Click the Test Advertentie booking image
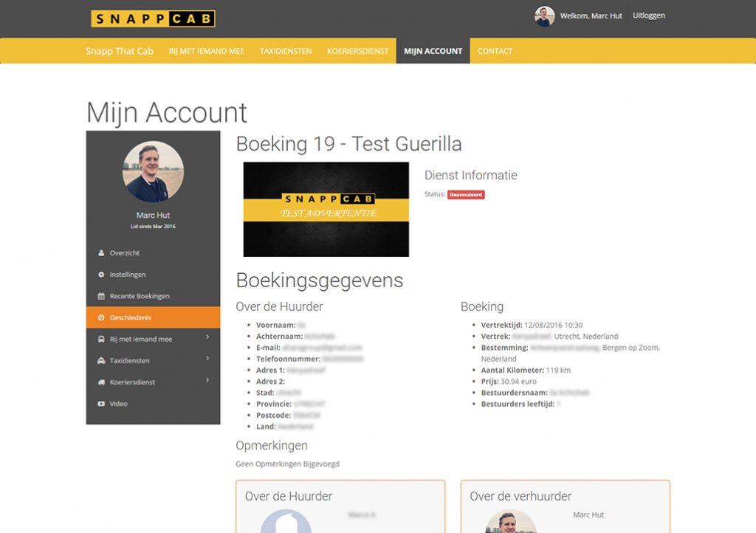The image size is (756, 533). tap(326, 209)
